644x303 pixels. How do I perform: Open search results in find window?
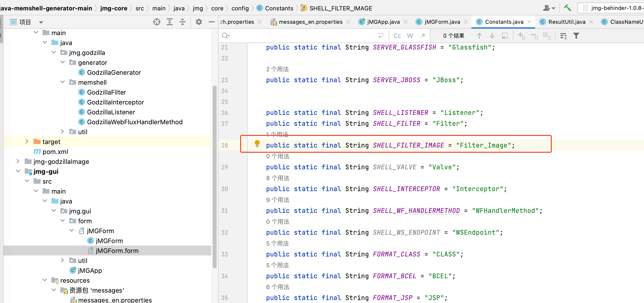(563, 36)
